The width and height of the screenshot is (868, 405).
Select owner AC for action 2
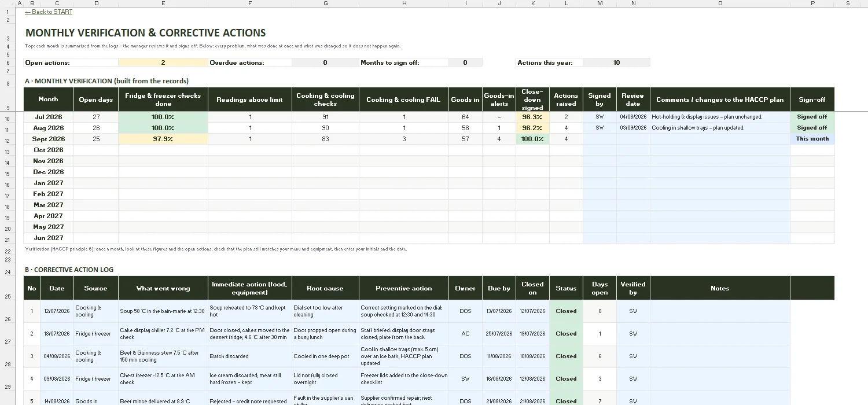(x=465, y=334)
